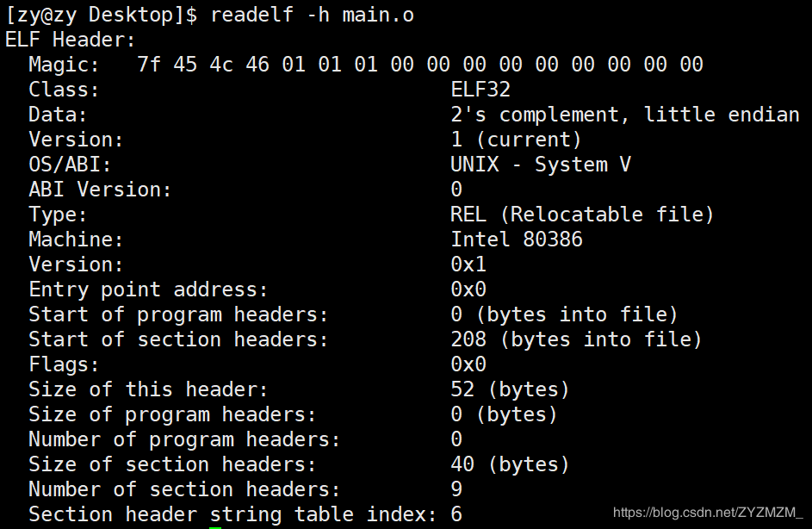This screenshot has height=529, width=812.
Task: Select the Version value '1 (current)'
Action: click(517, 140)
